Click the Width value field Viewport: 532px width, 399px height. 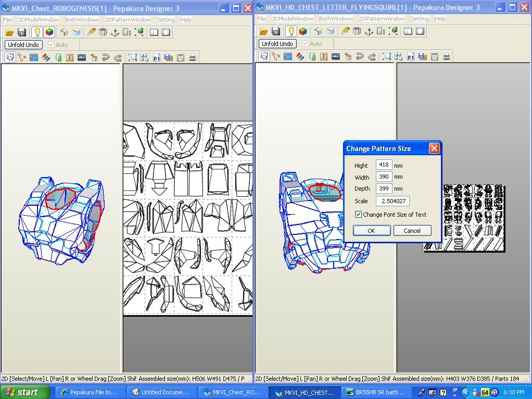(x=384, y=177)
